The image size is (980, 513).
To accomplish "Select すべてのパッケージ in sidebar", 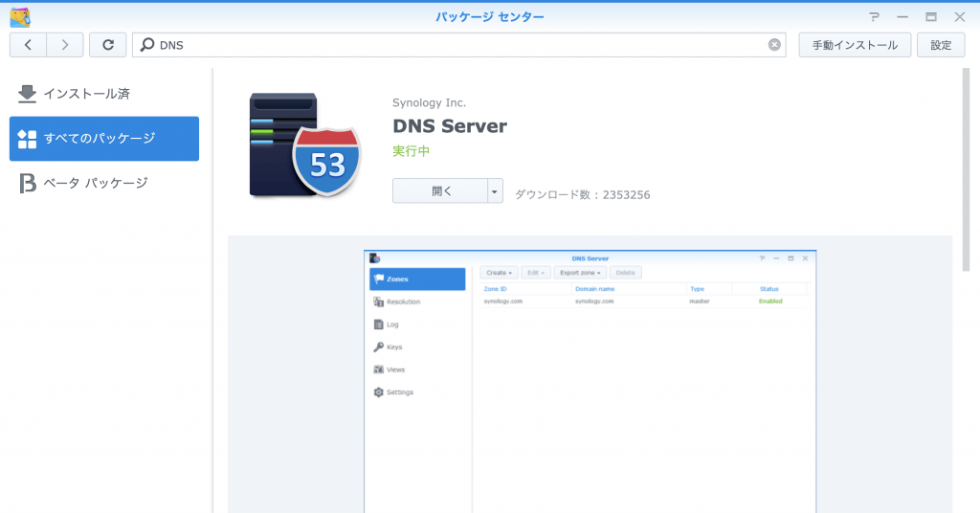I will 104,139.
